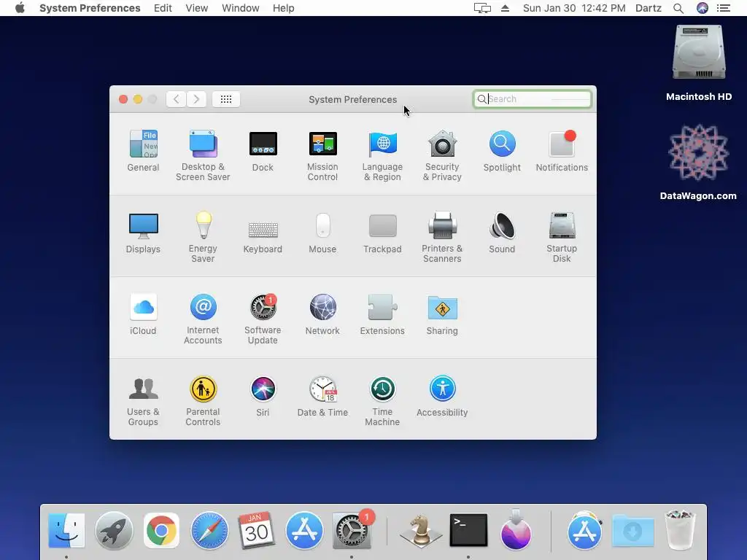The height and width of the screenshot is (560, 747).
Task: Click the back navigation arrow
Action: tap(177, 99)
